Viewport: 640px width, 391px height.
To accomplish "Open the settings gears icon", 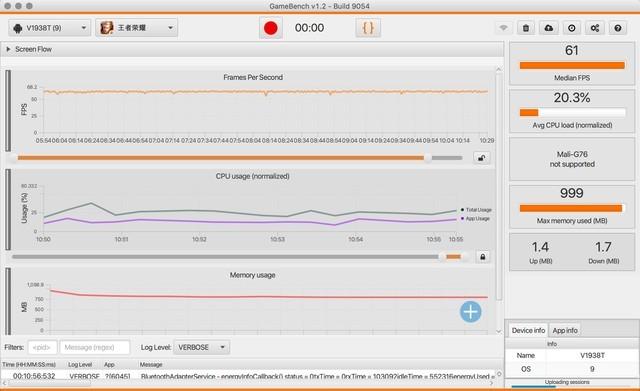I will pos(595,28).
